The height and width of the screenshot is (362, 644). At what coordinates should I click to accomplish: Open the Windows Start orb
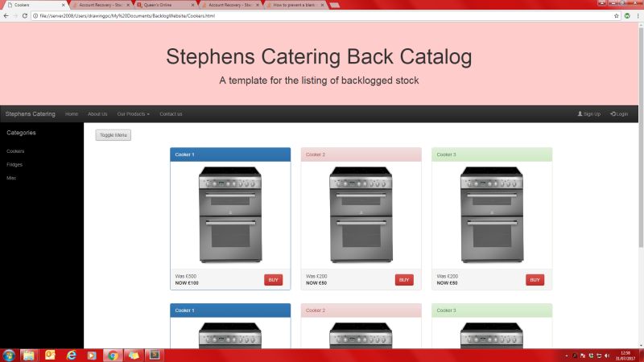(9, 355)
